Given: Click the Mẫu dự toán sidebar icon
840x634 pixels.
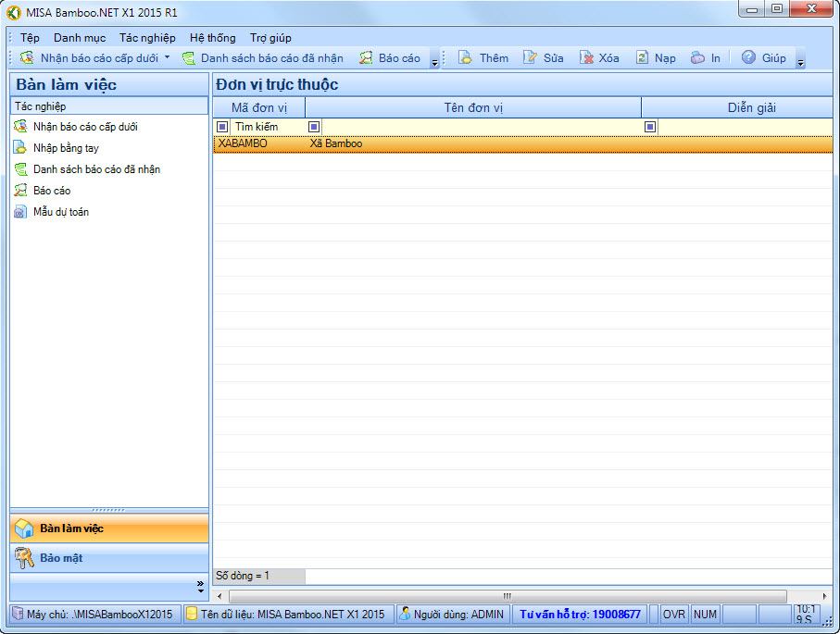Looking at the screenshot, I should click(20, 212).
